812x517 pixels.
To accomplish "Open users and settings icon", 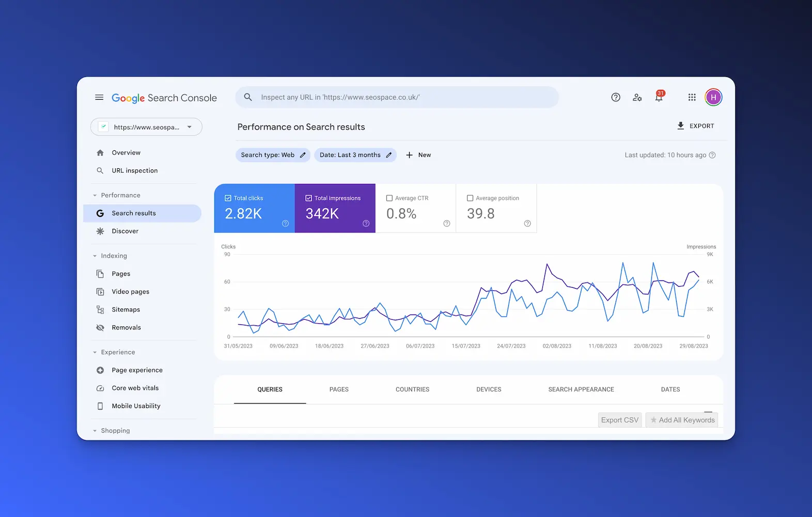I will tap(637, 97).
